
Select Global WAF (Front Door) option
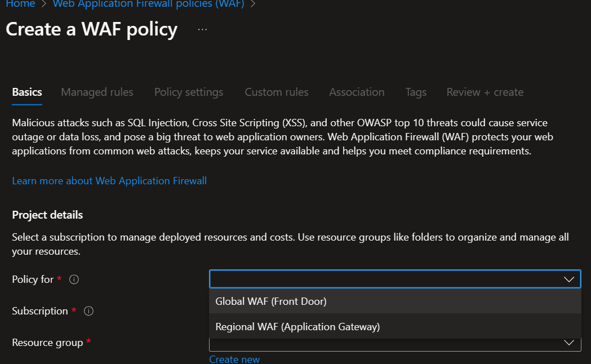[271, 301]
